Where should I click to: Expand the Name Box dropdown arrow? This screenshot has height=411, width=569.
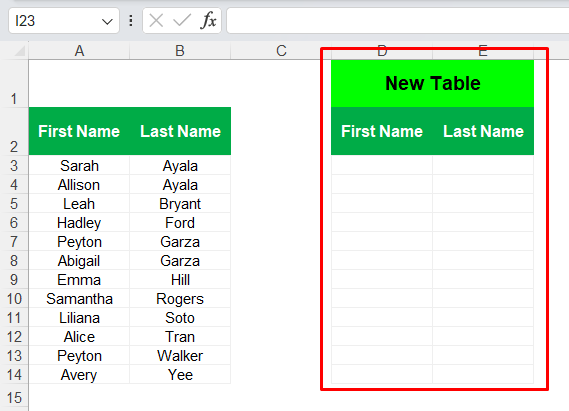click(107, 22)
